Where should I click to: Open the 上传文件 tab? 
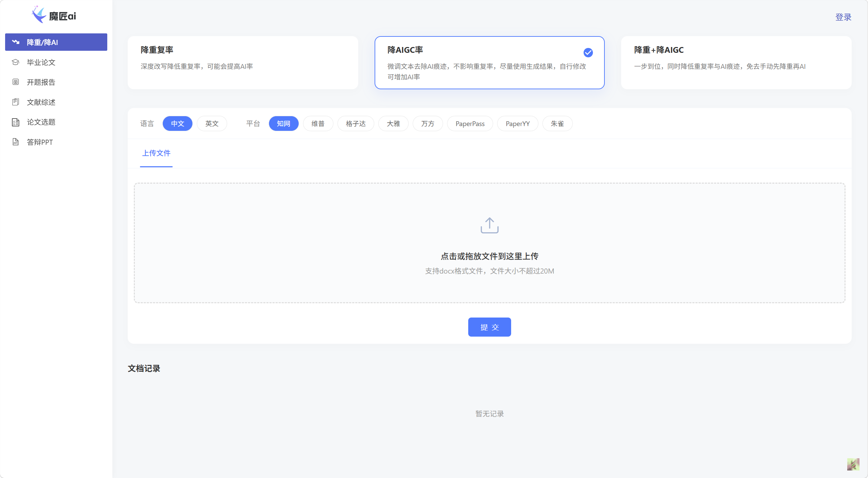coord(156,153)
